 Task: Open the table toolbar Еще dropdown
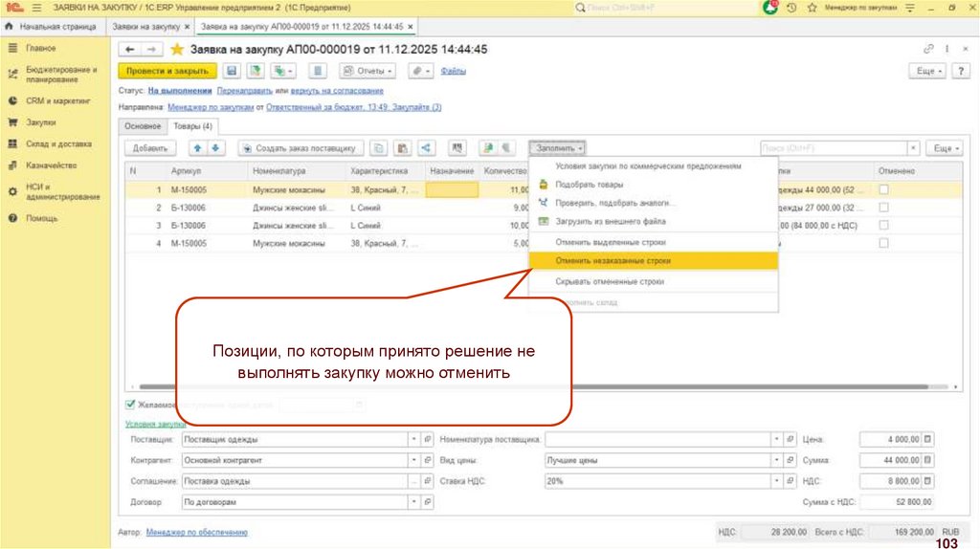pos(945,148)
